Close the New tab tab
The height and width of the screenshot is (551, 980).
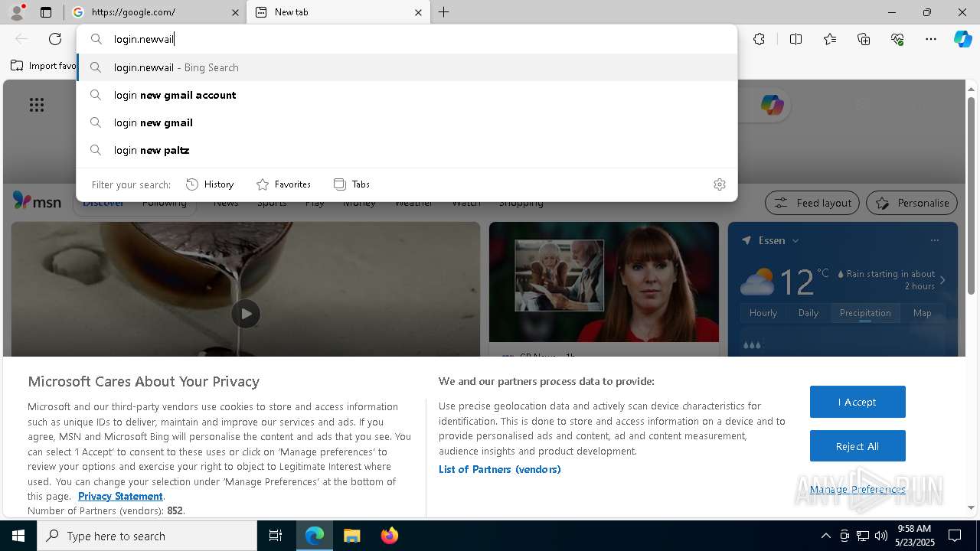[418, 12]
